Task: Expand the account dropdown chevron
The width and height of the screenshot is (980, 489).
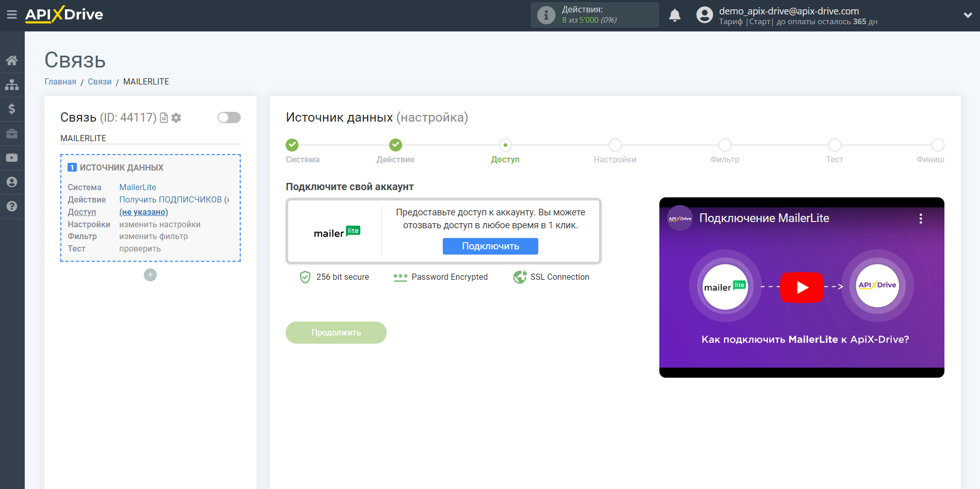Action: coord(968,15)
